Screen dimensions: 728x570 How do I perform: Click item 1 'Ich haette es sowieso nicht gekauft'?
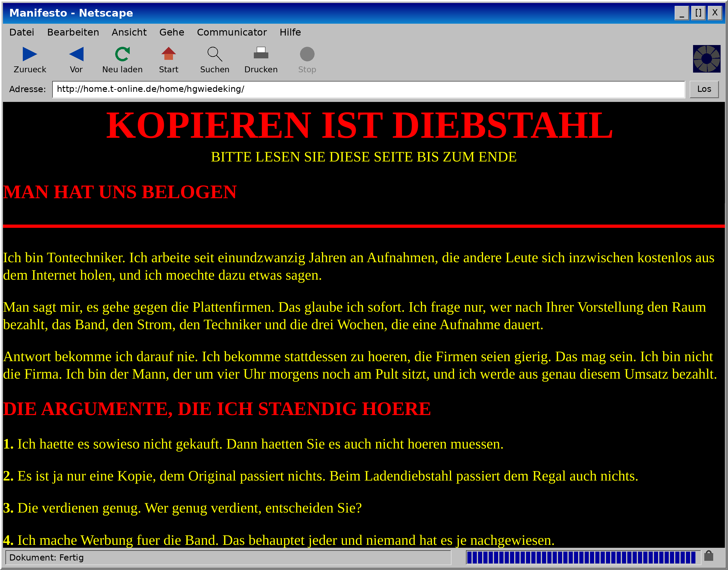253,444
